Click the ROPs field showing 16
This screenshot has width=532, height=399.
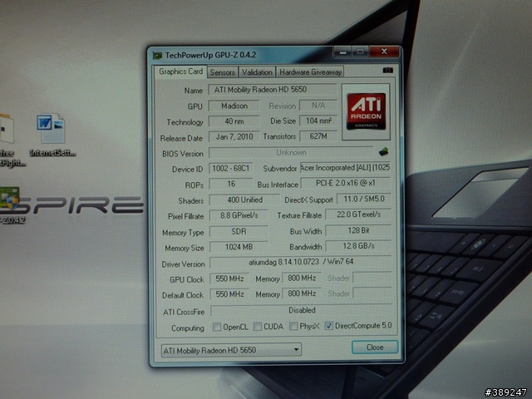[231, 184]
